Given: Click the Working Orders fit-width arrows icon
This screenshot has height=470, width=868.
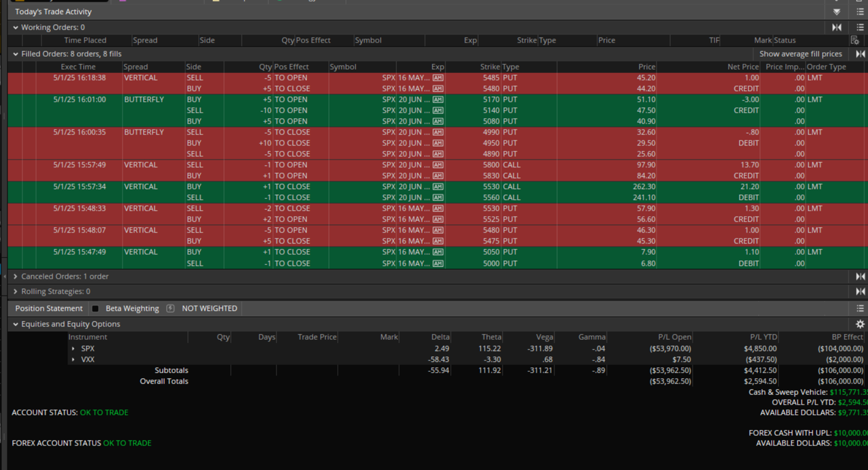Looking at the screenshot, I should (x=836, y=28).
